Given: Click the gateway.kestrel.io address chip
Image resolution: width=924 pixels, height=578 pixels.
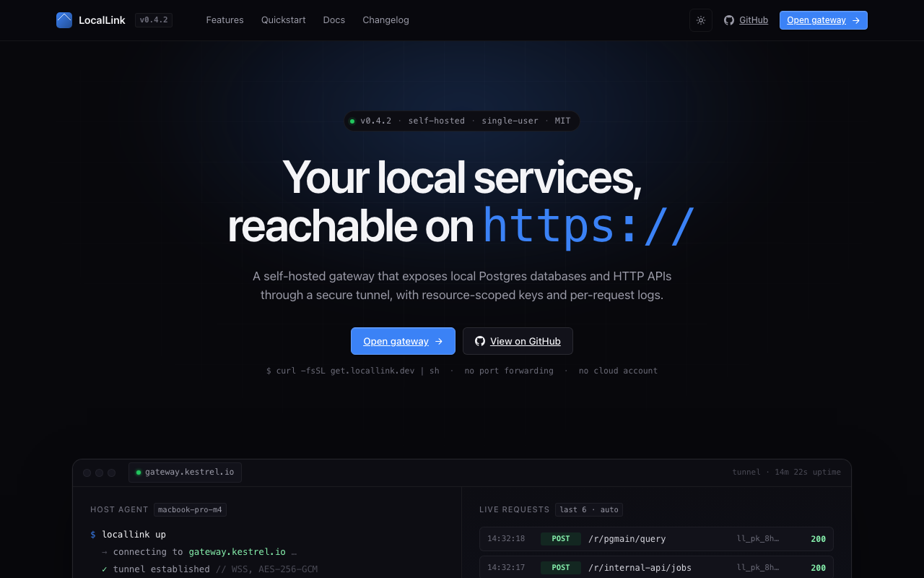Looking at the screenshot, I should [x=185, y=473].
